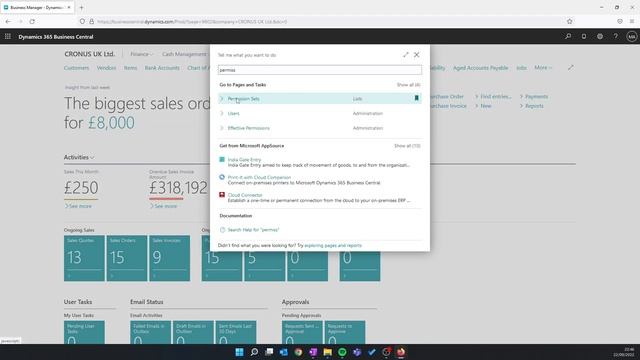Bookmark this page with the star icon

[x=569, y=21]
